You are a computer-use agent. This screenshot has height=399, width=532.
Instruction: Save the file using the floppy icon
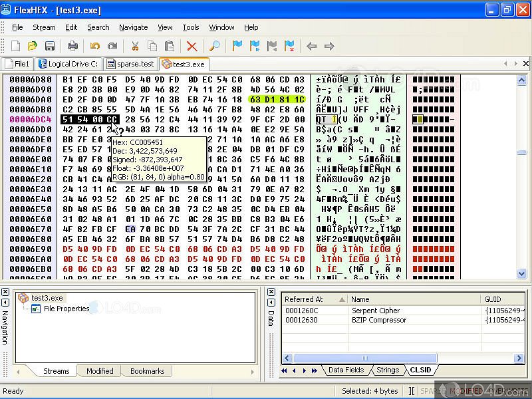(50, 46)
